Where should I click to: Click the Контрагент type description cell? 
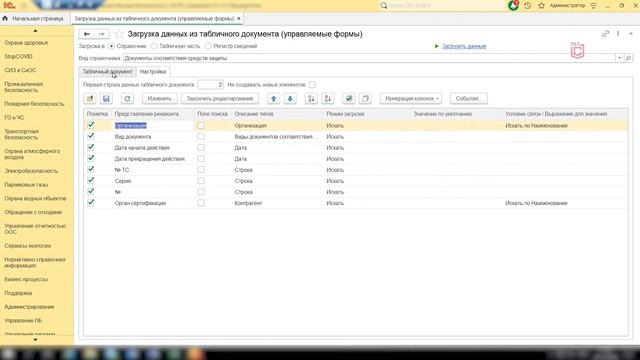(x=248, y=203)
